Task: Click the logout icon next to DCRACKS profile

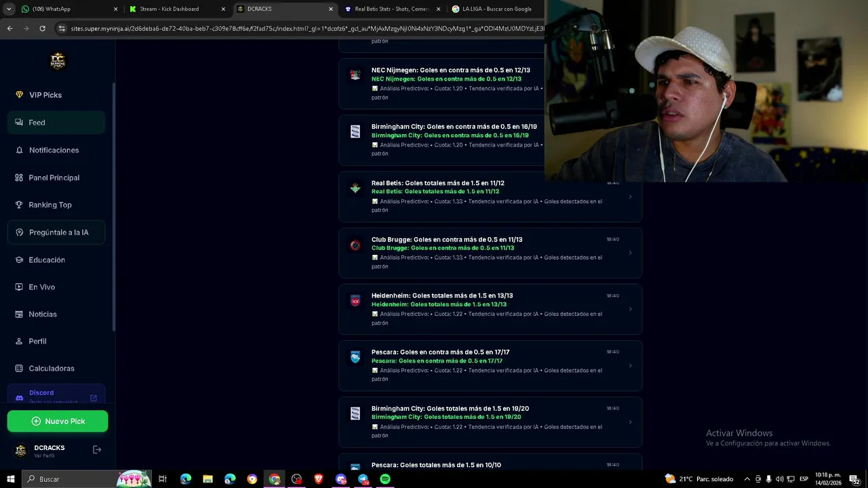Action: coord(97,449)
